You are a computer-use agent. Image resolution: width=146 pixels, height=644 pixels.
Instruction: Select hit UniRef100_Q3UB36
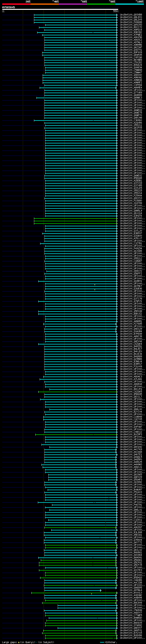(x=131, y=289)
